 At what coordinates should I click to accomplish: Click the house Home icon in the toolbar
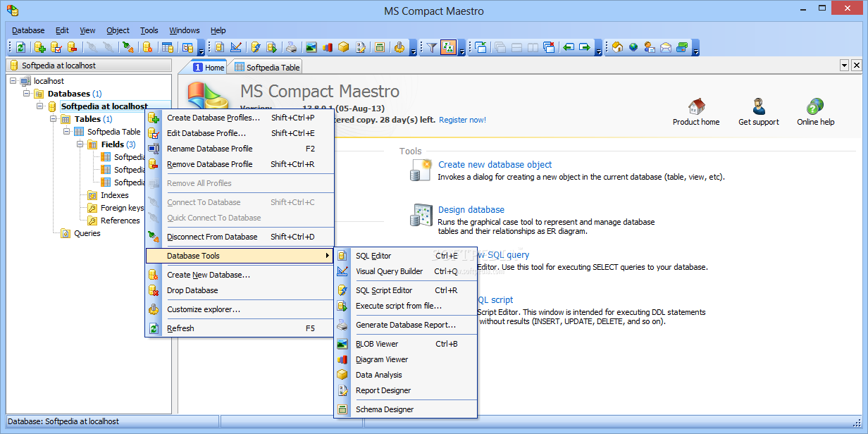(617, 47)
